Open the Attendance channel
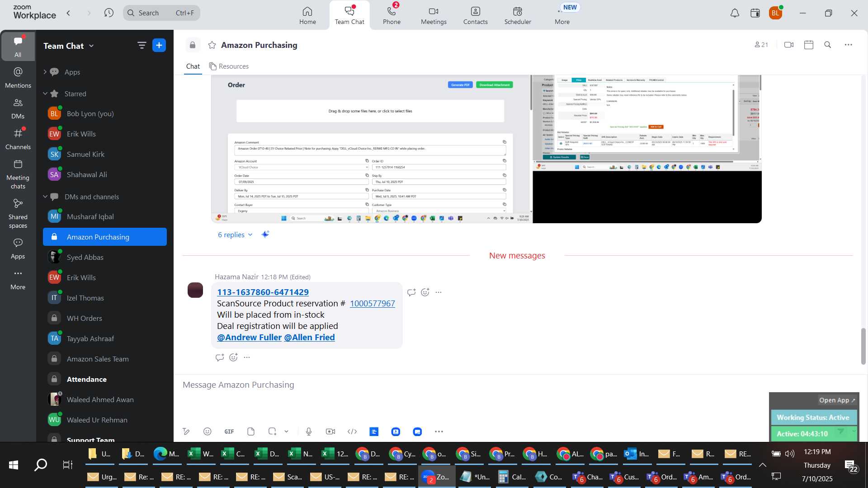Screen dimensions: 868x488 coord(105,379)
